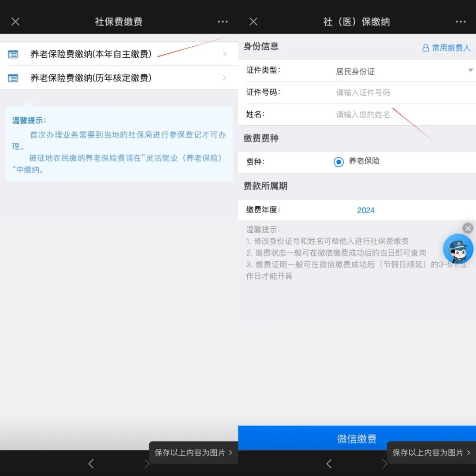Open the left page's more options (...) menu
This screenshot has height=476, width=476.
tap(223, 21)
